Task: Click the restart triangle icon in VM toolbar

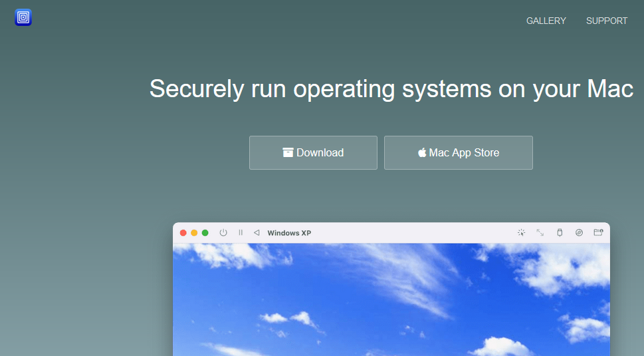Action: click(x=257, y=233)
